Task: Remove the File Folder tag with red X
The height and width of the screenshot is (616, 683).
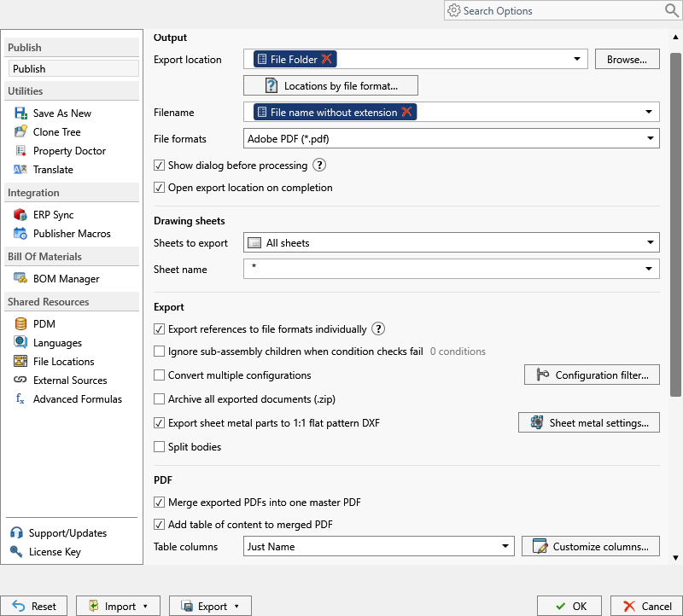Action: point(327,59)
